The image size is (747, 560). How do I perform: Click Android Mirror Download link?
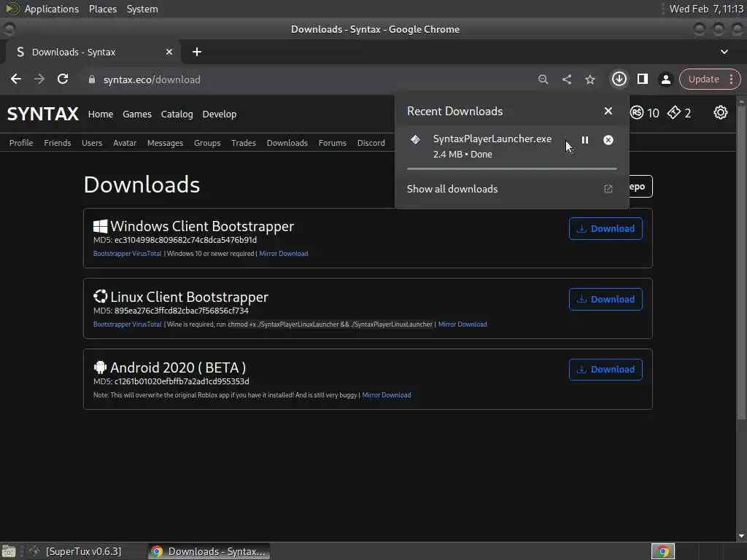click(x=387, y=395)
